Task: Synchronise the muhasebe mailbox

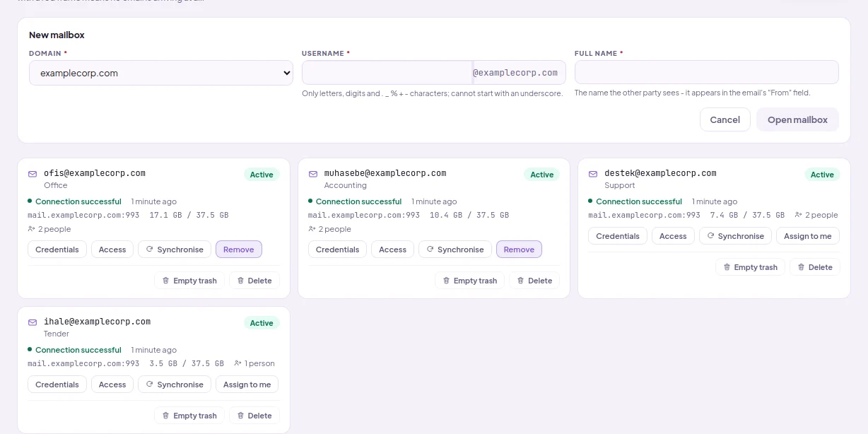Action: pyautogui.click(x=454, y=250)
